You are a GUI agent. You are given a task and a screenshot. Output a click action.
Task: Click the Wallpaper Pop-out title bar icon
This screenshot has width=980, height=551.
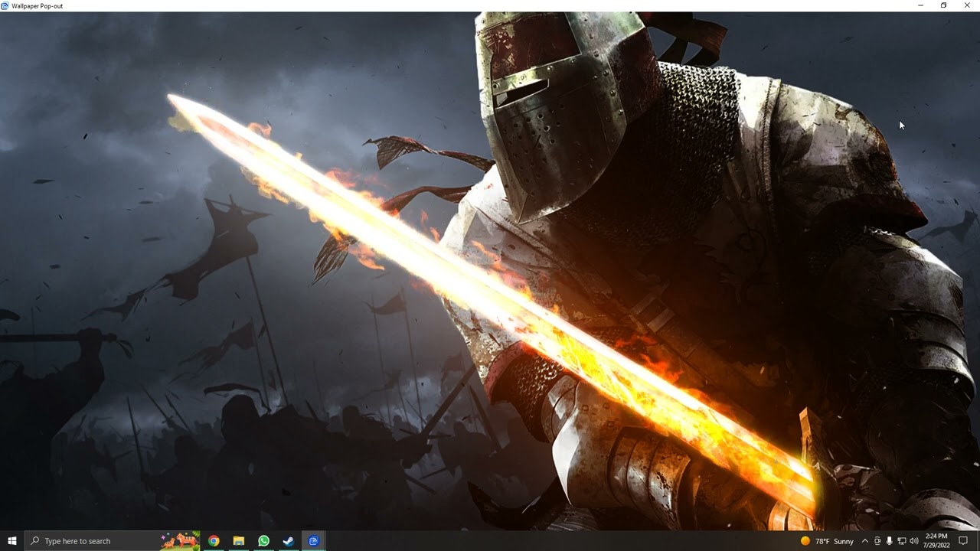click(5, 5)
